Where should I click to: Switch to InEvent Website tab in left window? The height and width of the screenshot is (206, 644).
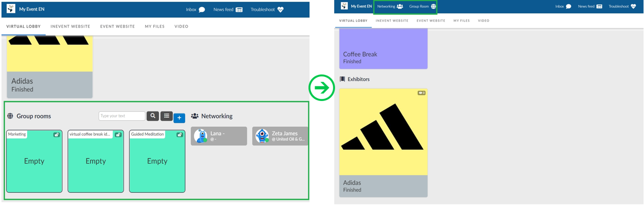70,26
